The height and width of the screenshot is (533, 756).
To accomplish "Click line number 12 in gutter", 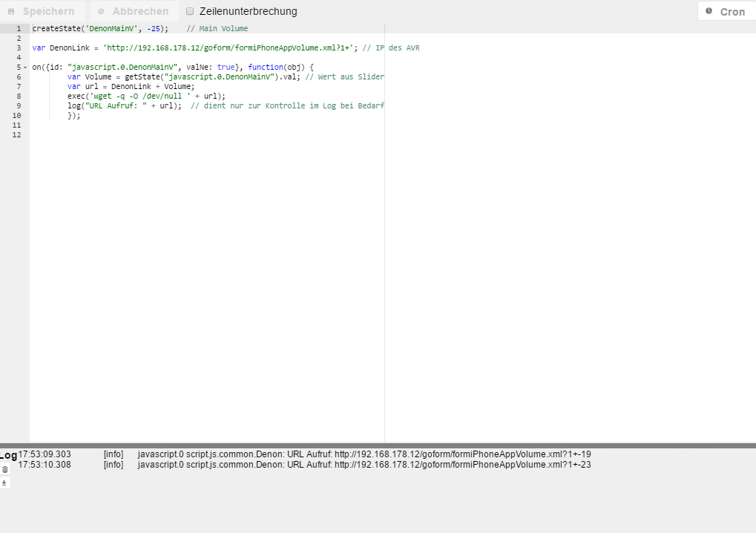I will (17, 134).
